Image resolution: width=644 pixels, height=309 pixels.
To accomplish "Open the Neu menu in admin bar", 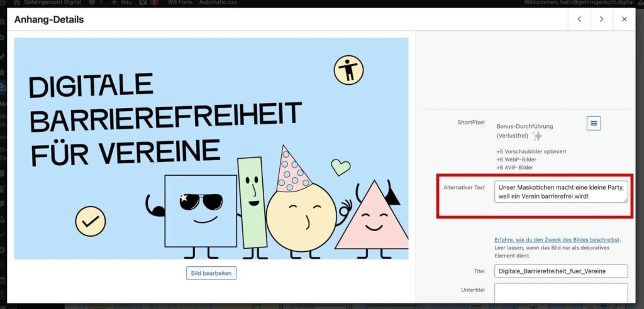I will 121,3.
